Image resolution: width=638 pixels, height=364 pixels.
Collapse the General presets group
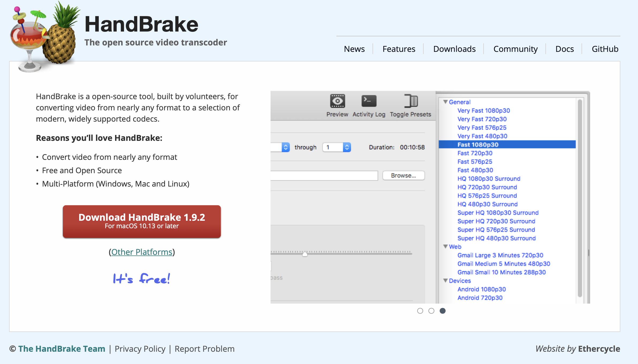pos(445,102)
